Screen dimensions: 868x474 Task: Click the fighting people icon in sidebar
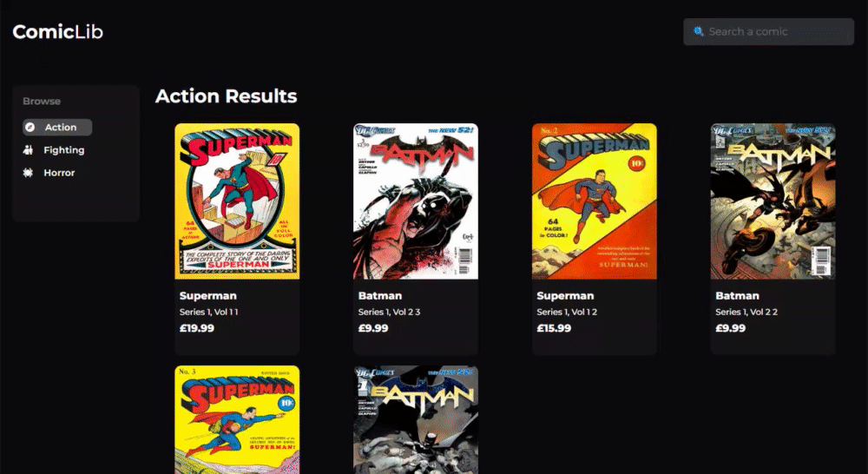(x=29, y=150)
